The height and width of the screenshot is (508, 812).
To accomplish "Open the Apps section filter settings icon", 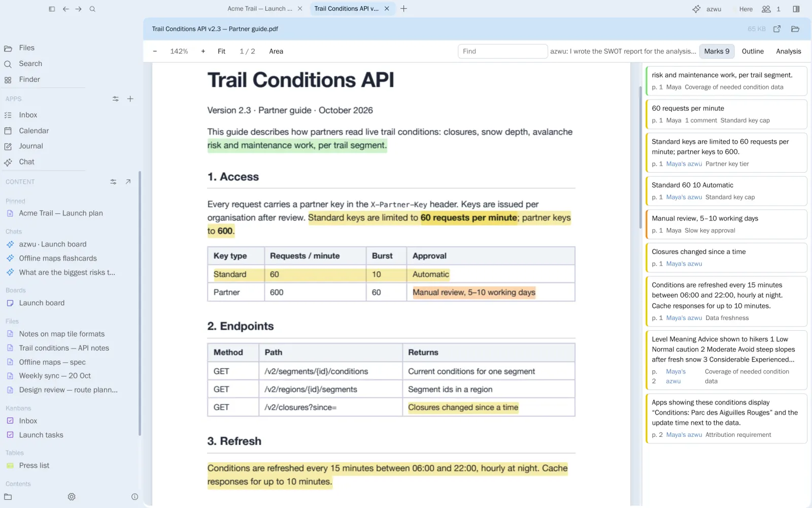I will pyautogui.click(x=116, y=99).
